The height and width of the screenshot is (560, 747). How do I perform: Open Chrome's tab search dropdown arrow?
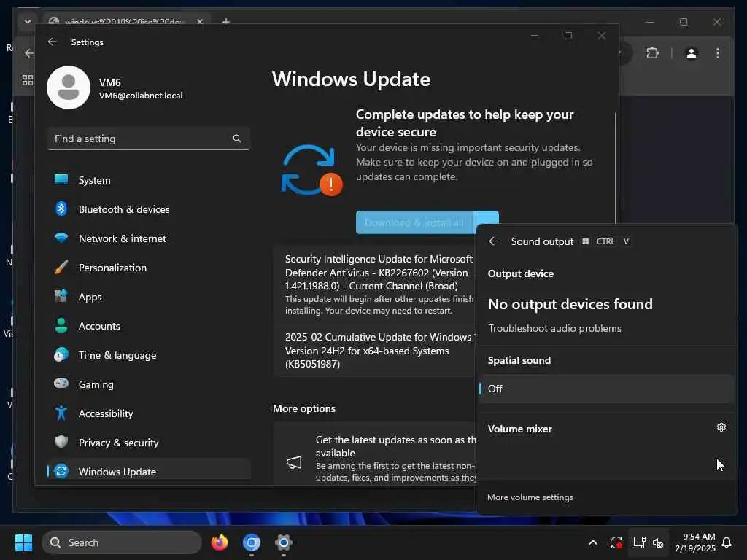point(28,21)
